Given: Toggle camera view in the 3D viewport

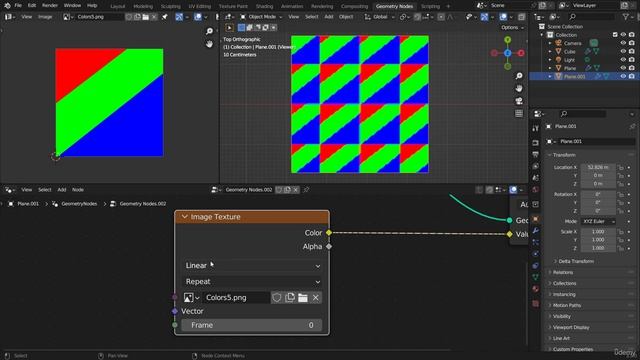Looking at the screenshot, I should tap(519, 101).
